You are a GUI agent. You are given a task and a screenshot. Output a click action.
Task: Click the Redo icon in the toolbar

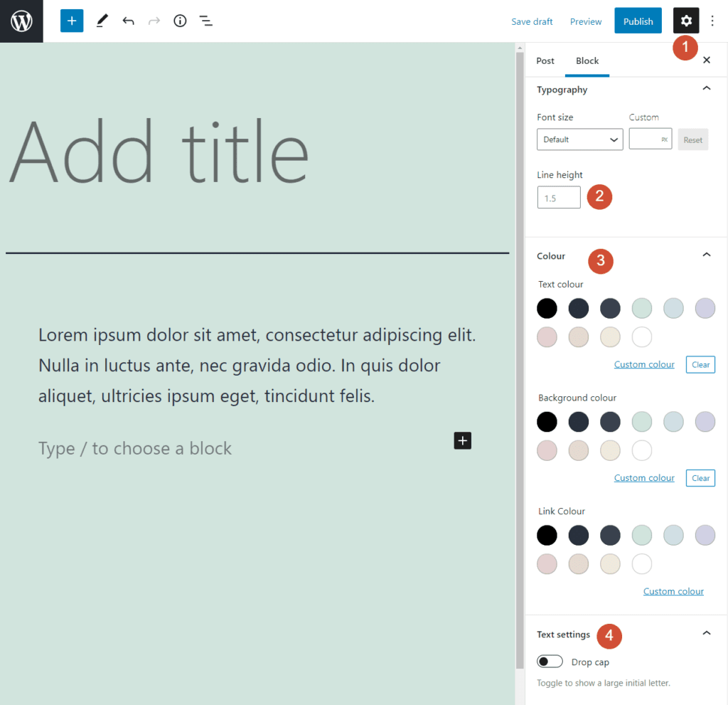tap(154, 21)
